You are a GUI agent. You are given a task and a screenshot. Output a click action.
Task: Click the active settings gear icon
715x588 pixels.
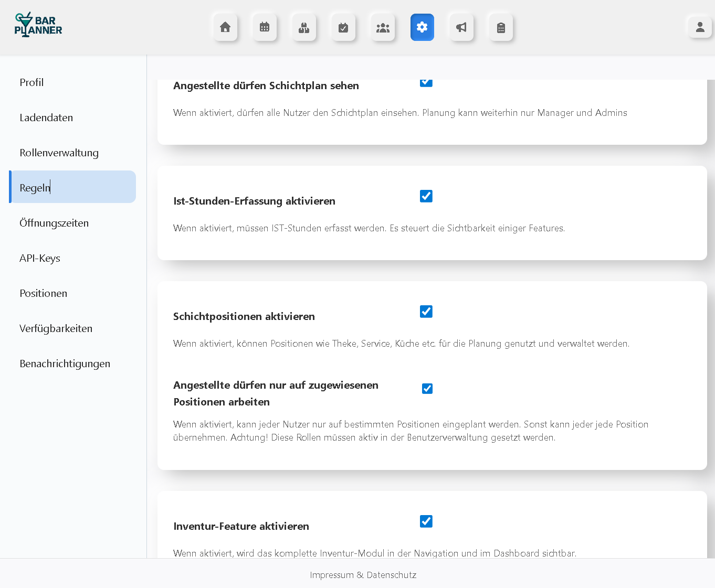pos(422,27)
